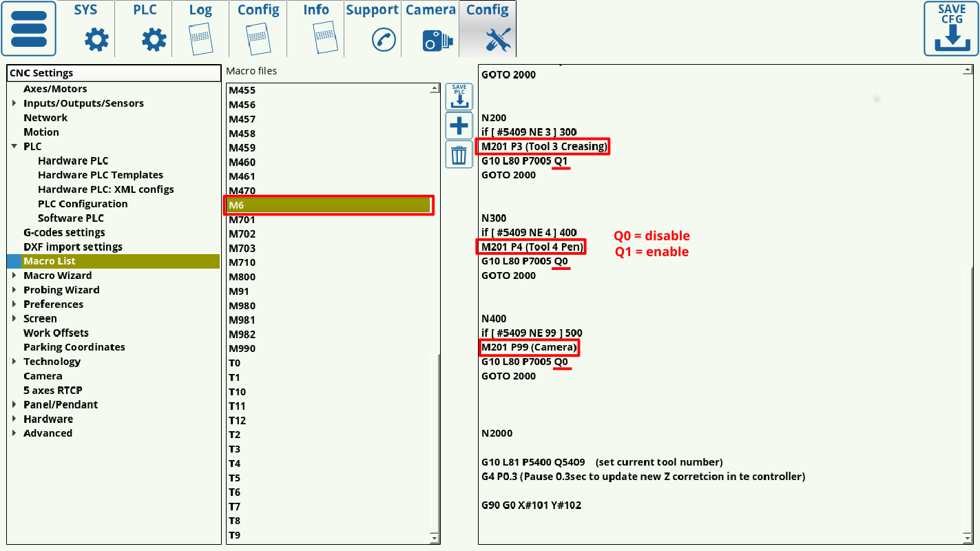Open the Support phone icon tab

click(x=373, y=29)
